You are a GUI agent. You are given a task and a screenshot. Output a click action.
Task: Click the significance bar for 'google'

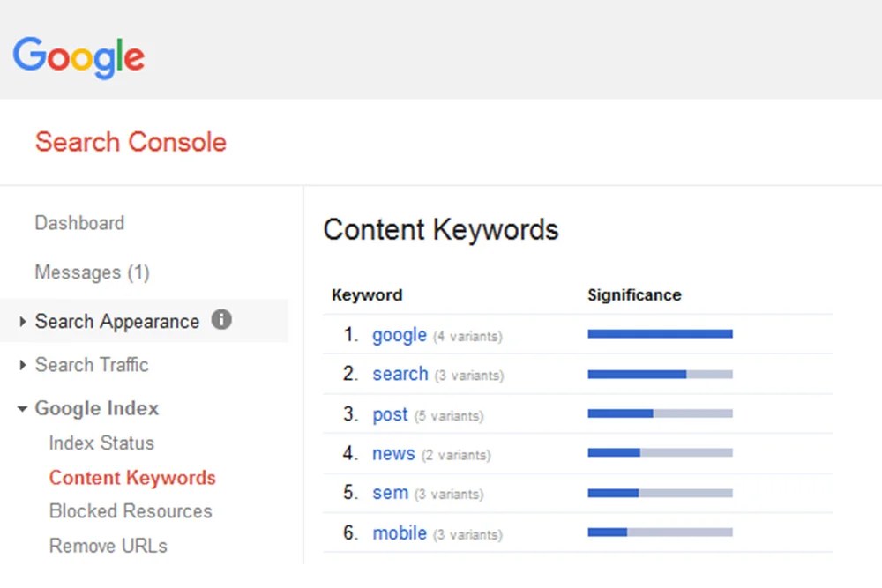point(661,334)
